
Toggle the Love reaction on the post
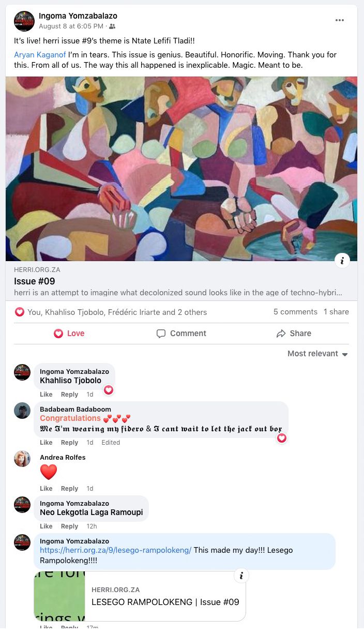point(69,334)
